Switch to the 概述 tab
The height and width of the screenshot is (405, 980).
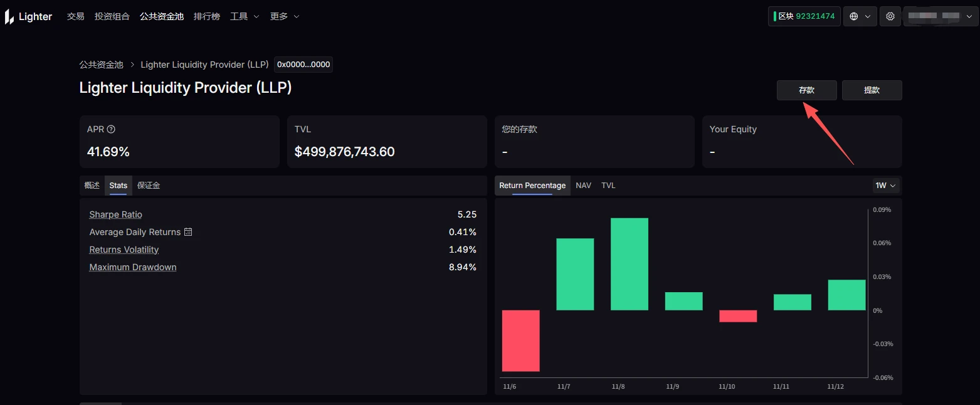pos(92,186)
